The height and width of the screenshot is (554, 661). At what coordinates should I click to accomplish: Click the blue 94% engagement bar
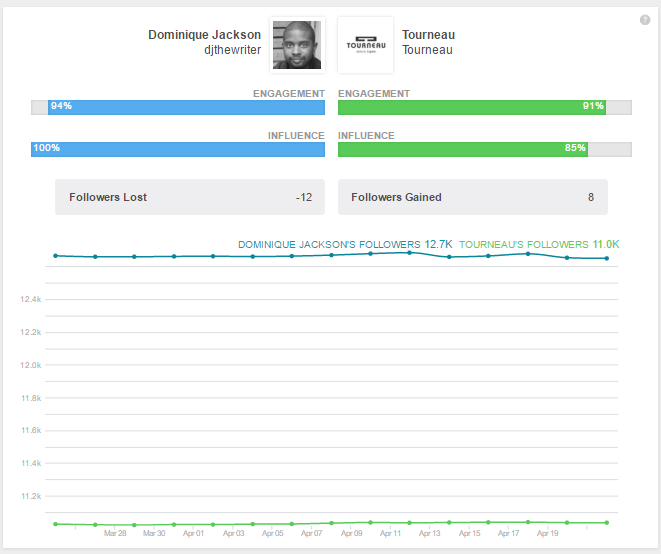coord(186,107)
